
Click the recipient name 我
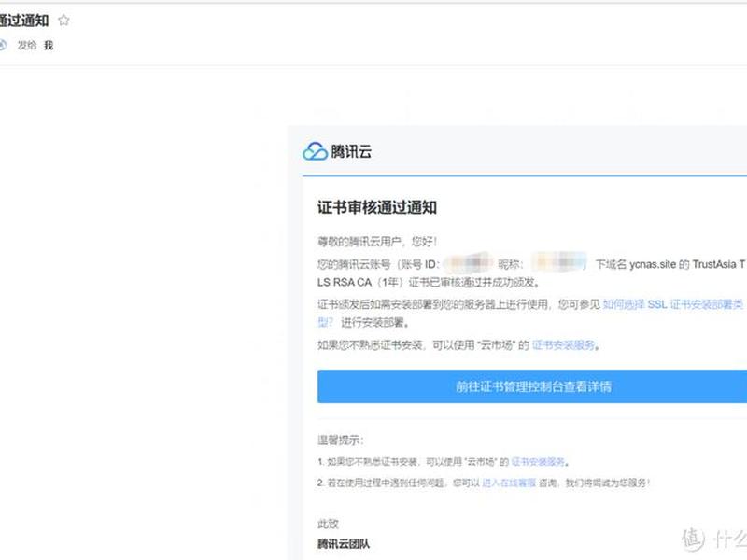(x=49, y=45)
